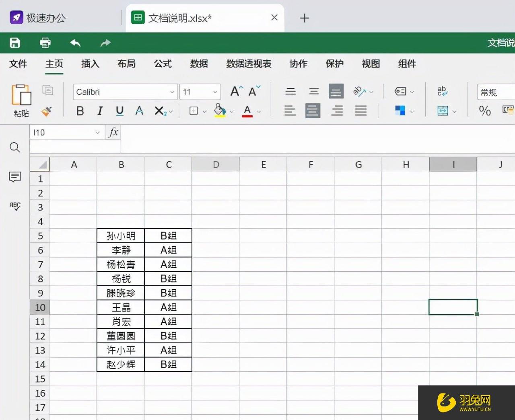Click cell containing 孙小明
The image size is (515, 420).
[121, 236]
